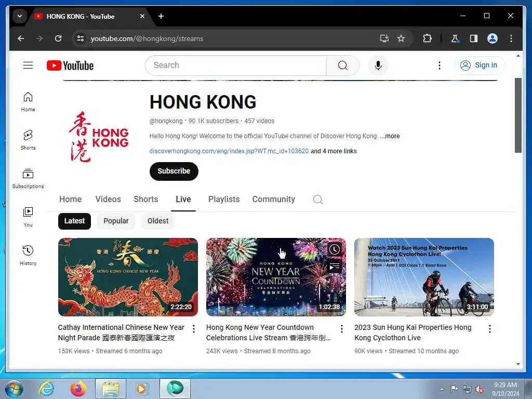The width and height of the screenshot is (532, 399).
Task: Open YouTube settings three-dot menu
Action: 440,65
